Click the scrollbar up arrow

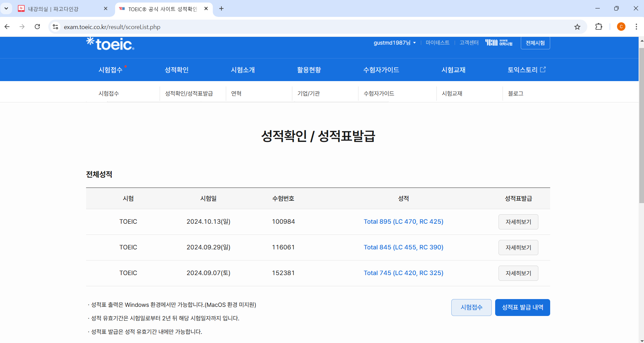tap(641, 41)
